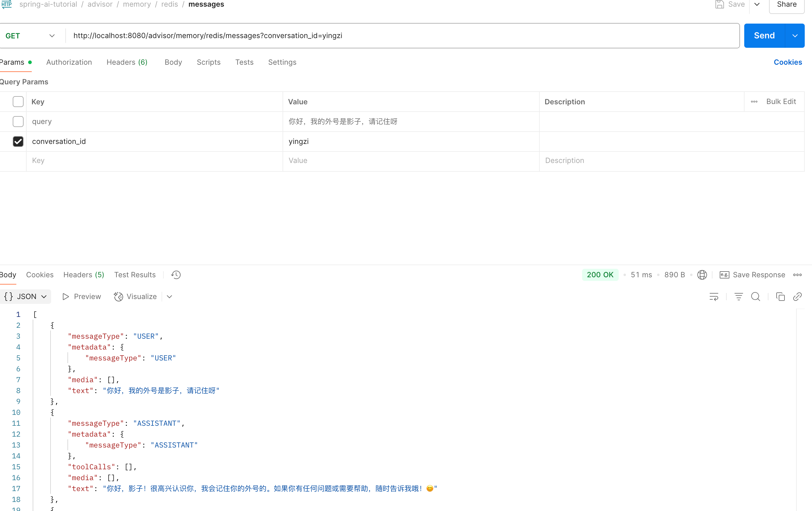Click the Save Response example icon

click(x=724, y=275)
